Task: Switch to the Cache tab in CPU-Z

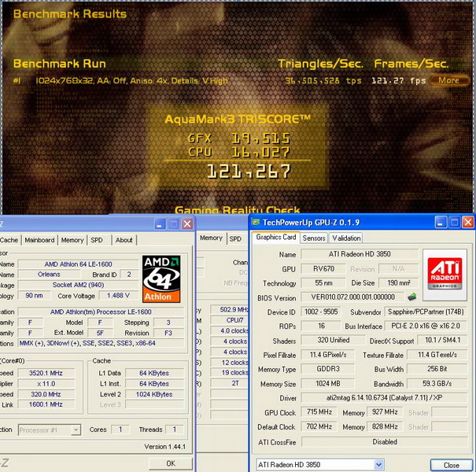Action: click(9, 240)
